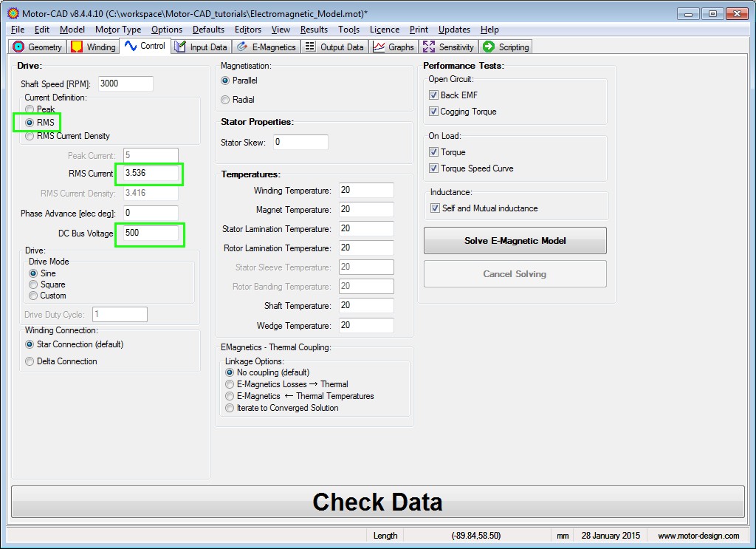Click the Input Data tab icon
Screen dimensions: 756x549
(180, 47)
